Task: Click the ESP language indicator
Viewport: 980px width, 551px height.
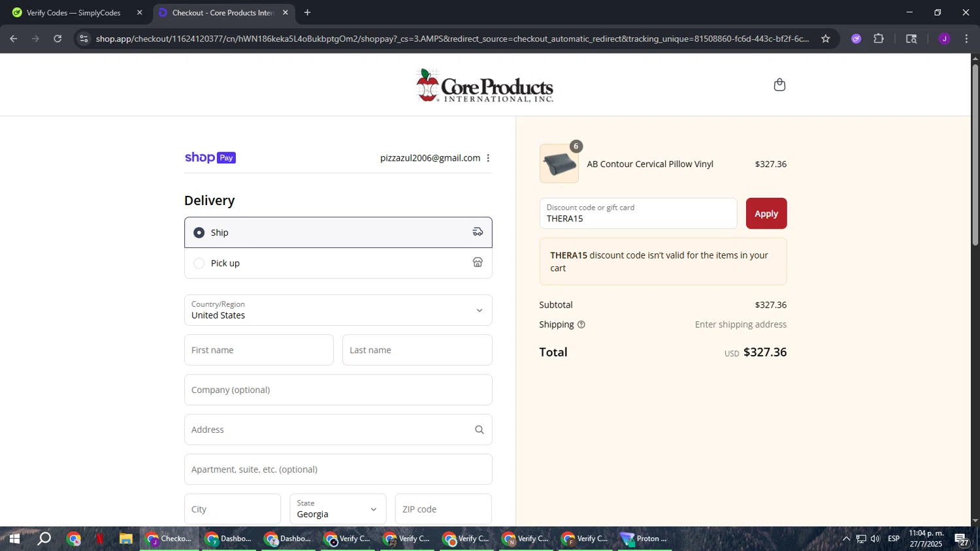Action: pos(894,539)
